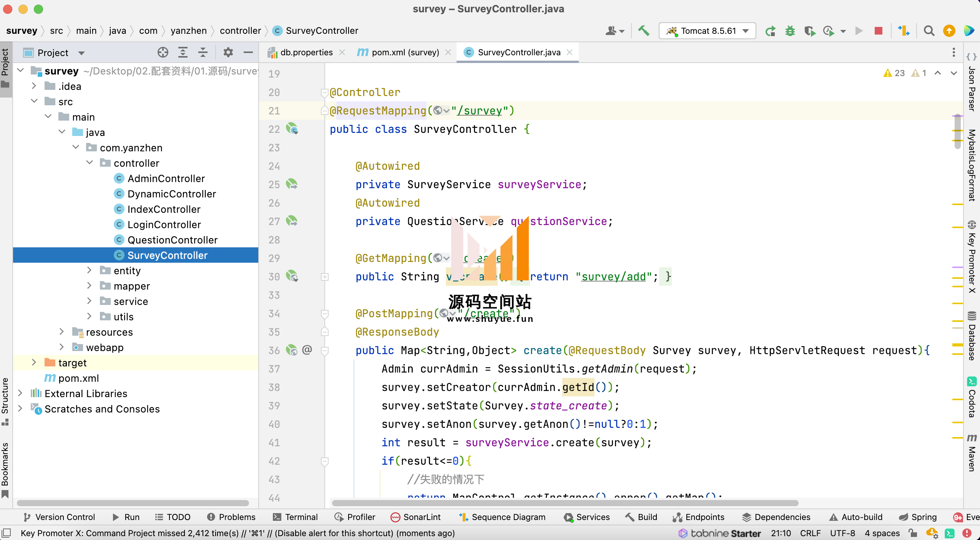The image size is (980, 540).
Task: Open the Problems tool window button
Action: (x=231, y=517)
